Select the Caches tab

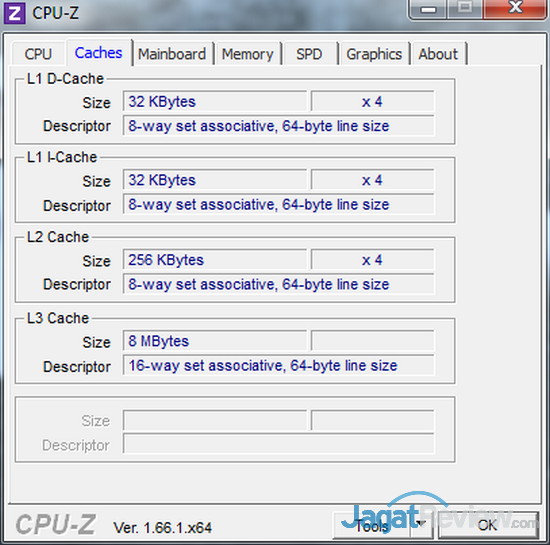click(99, 53)
